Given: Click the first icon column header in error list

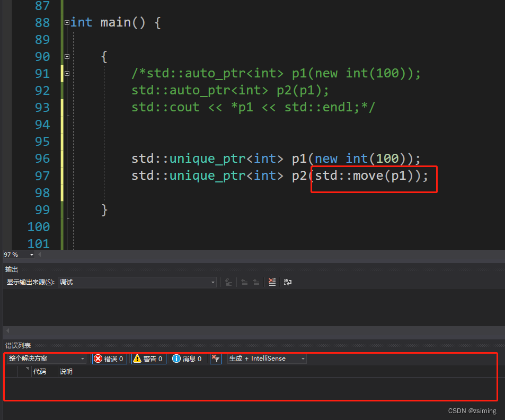Looking at the screenshot, I should point(12,372).
